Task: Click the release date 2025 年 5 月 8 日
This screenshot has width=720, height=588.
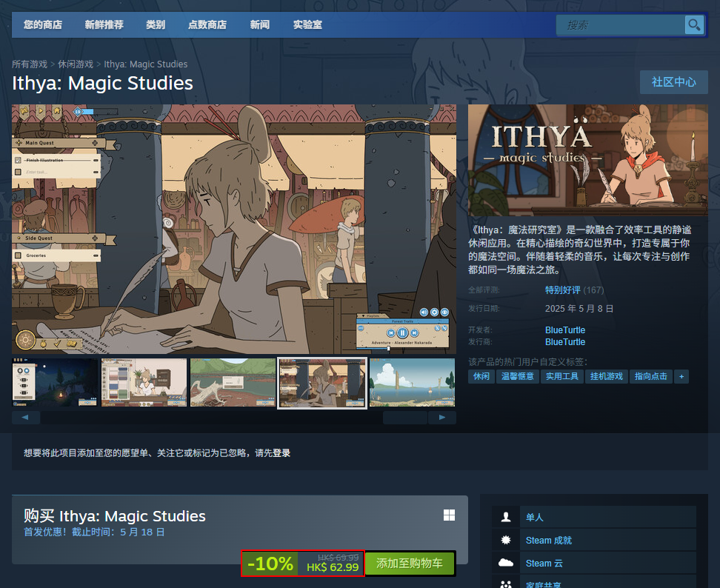Action: coord(579,309)
